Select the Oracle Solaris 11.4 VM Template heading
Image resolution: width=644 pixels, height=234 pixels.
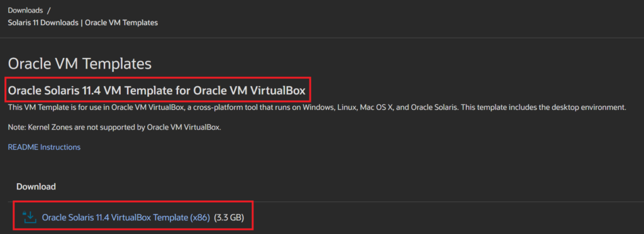coord(157,91)
